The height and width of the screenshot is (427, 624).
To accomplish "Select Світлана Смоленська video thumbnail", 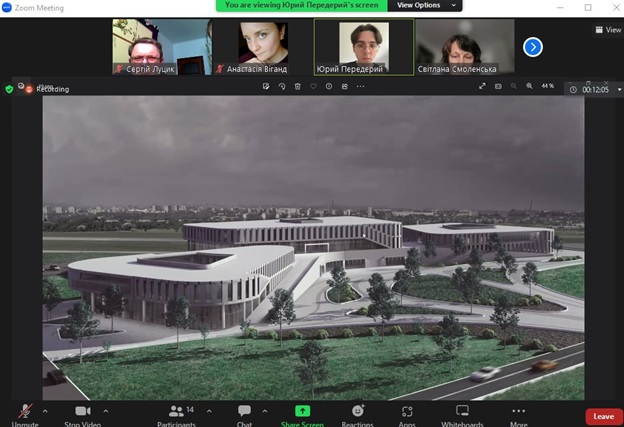I will [465, 47].
